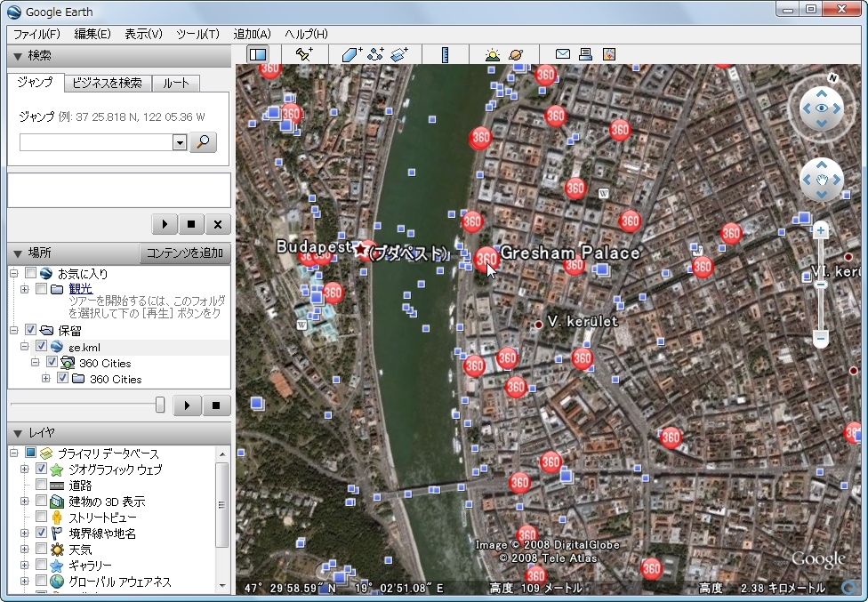The width and height of the screenshot is (868, 602).
Task: Toggle the お気に入り checkbox
Action: coord(30,273)
